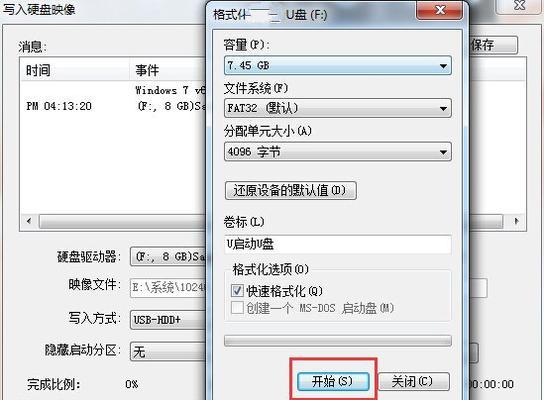Click the 保存 button
The width and height of the screenshot is (544, 400).
[493, 45]
